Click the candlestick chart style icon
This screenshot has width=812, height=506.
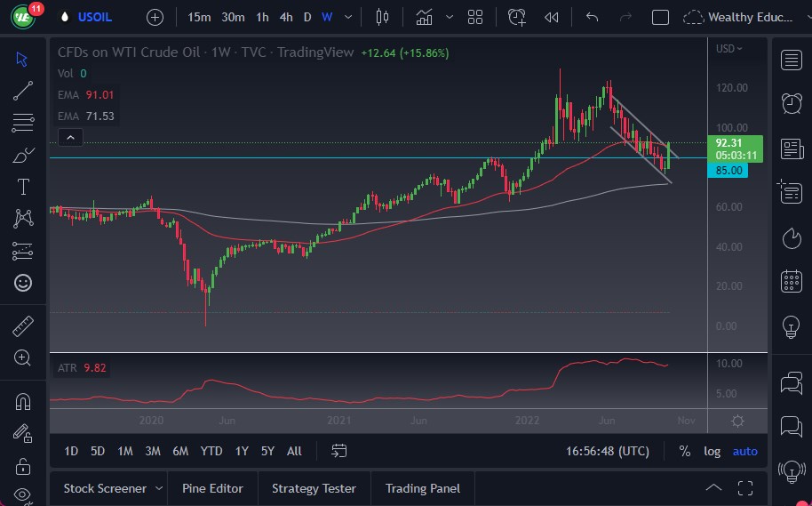pos(383,17)
